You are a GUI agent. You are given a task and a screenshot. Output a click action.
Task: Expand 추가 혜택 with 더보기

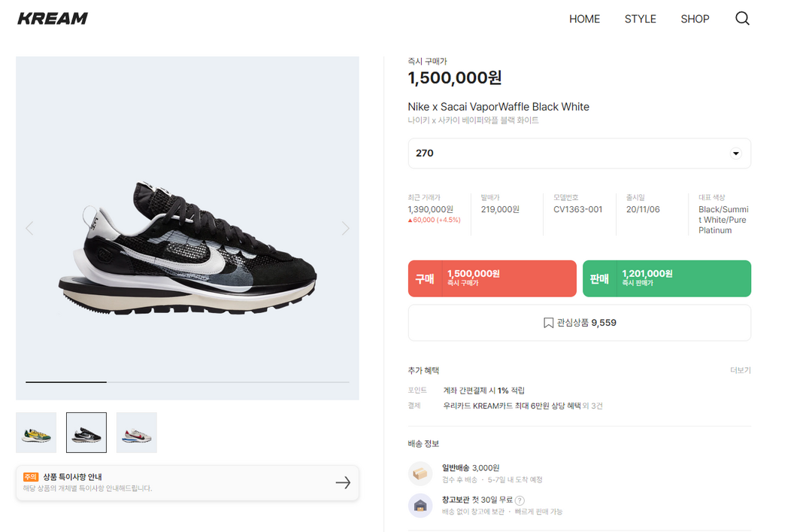tap(740, 370)
